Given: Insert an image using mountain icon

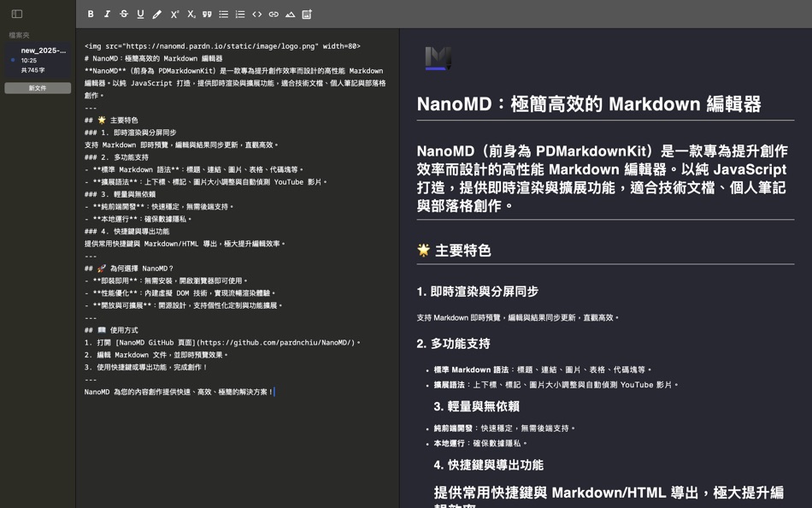Looking at the screenshot, I should pyautogui.click(x=290, y=14).
